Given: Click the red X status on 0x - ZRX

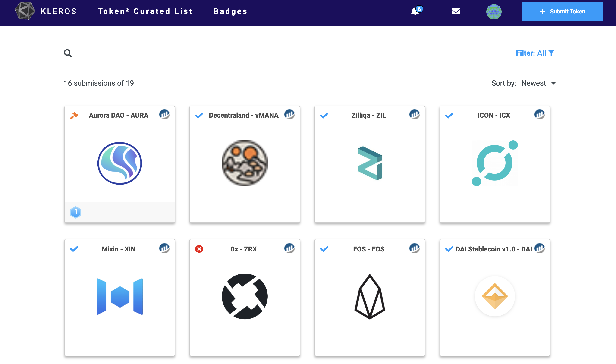Looking at the screenshot, I should point(199,249).
